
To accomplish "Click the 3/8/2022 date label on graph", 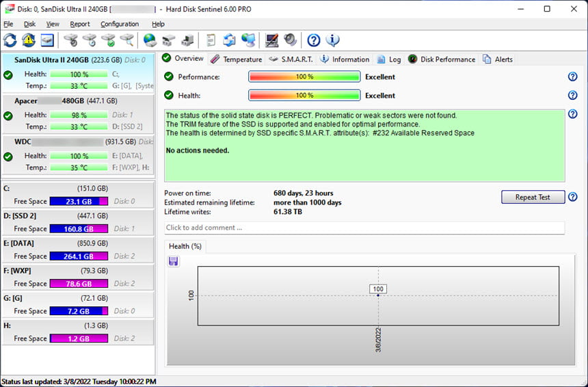I will tap(378, 340).
